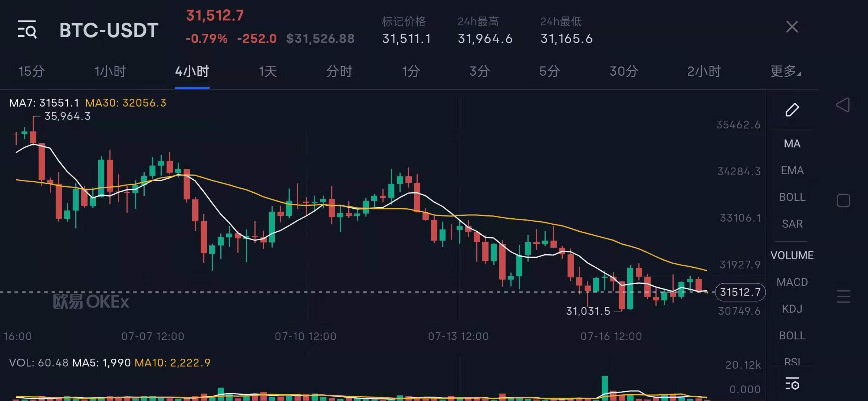The width and height of the screenshot is (868, 401).
Task: Enable the SAR indicator
Action: tap(792, 224)
